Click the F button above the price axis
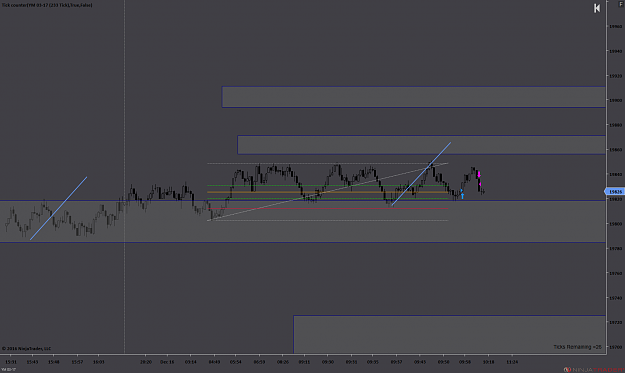Viewport: 625px width, 373px height. 621,4
